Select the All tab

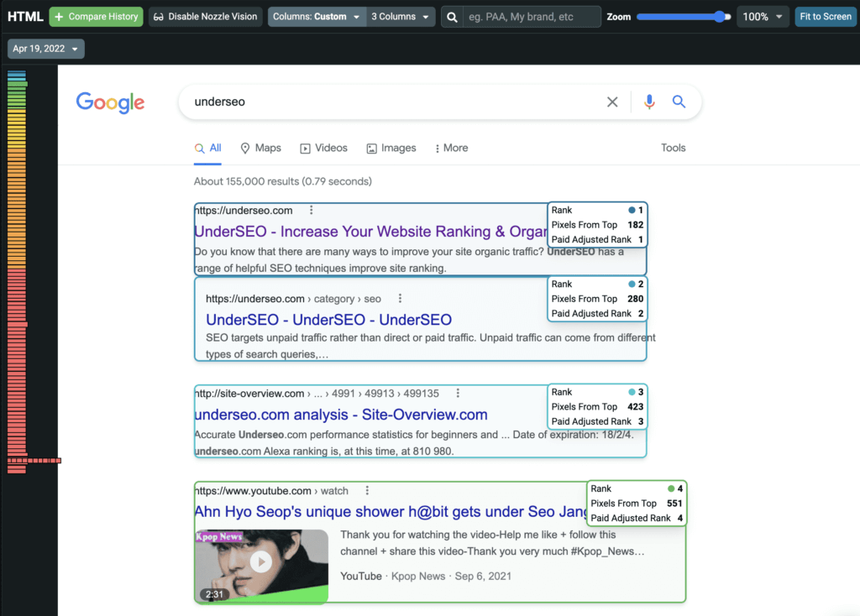point(208,148)
